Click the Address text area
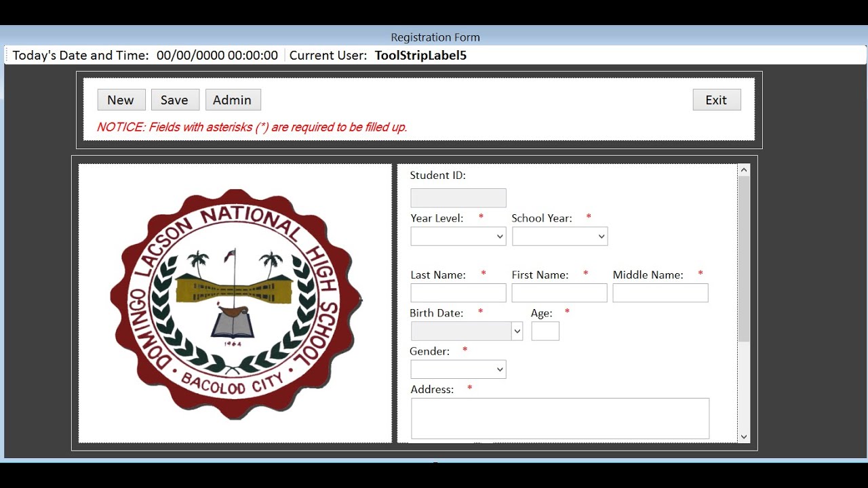Screen dimensions: 868x488 [x=560, y=418]
